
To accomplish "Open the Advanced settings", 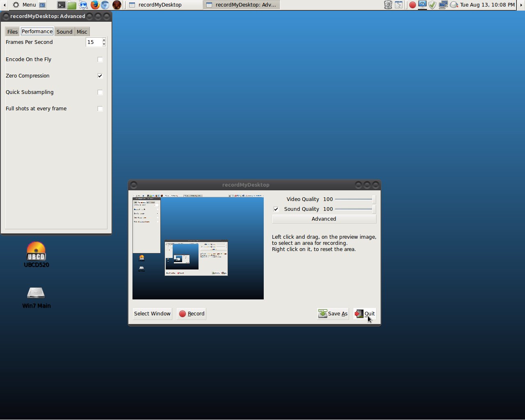I will [324, 219].
